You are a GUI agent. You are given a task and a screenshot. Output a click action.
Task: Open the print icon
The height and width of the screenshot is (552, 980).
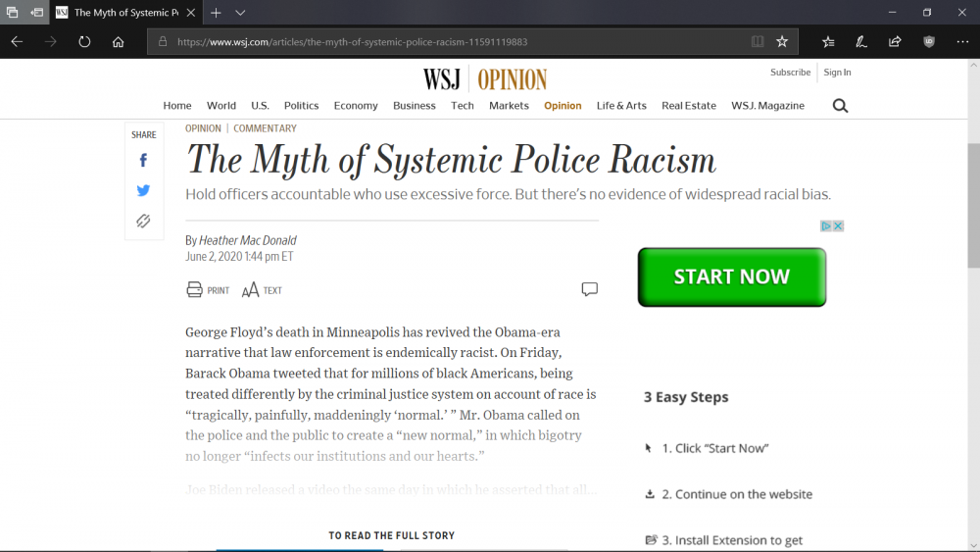194,289
